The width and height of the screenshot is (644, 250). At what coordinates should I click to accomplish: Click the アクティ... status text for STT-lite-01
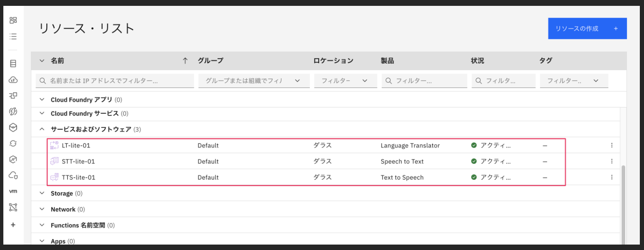coord(495,161)
